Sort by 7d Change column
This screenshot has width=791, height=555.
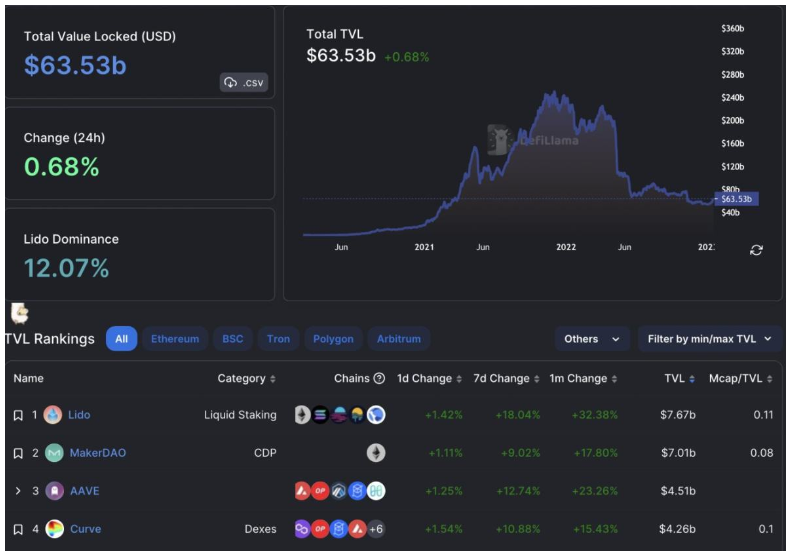pyautogui.click(x=506, y=378)
